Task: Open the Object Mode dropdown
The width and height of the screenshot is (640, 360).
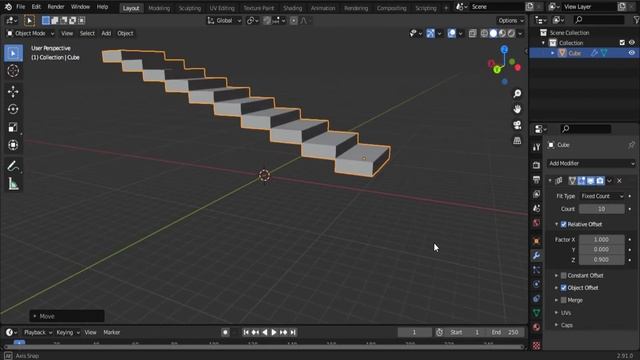Action: pyautogui.click(x=31, y=33)
